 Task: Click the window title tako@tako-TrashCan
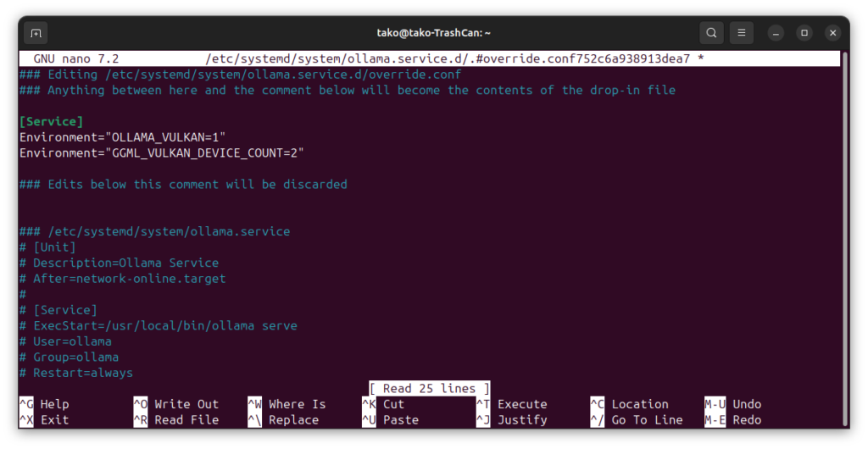pos(434,33)
